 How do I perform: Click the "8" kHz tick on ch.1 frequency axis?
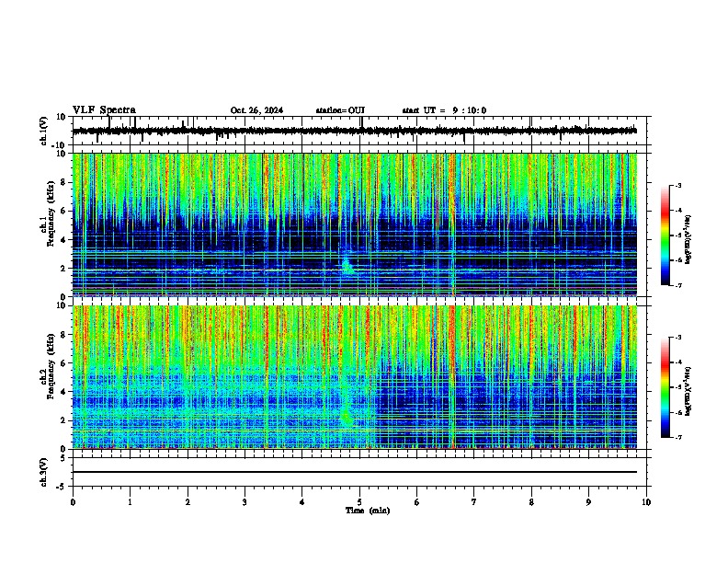click(x=64, y=182)
